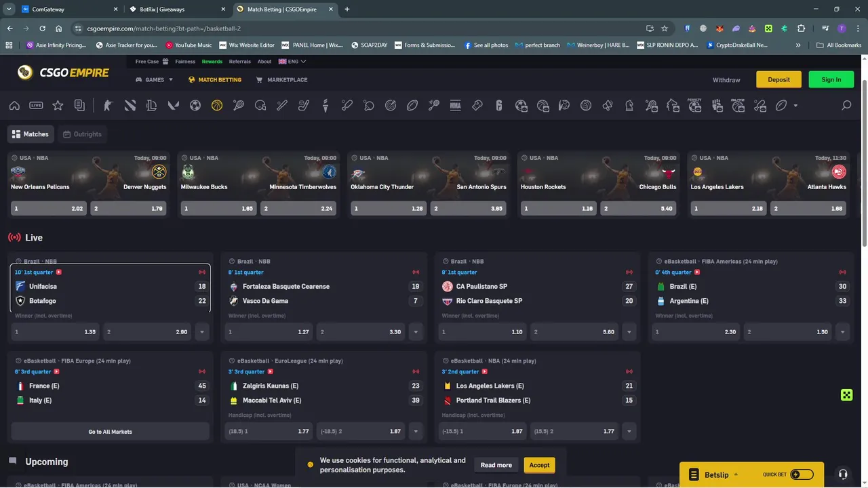
Task: Toggle the Quick Bet switch
Action: tap(802, 474)
